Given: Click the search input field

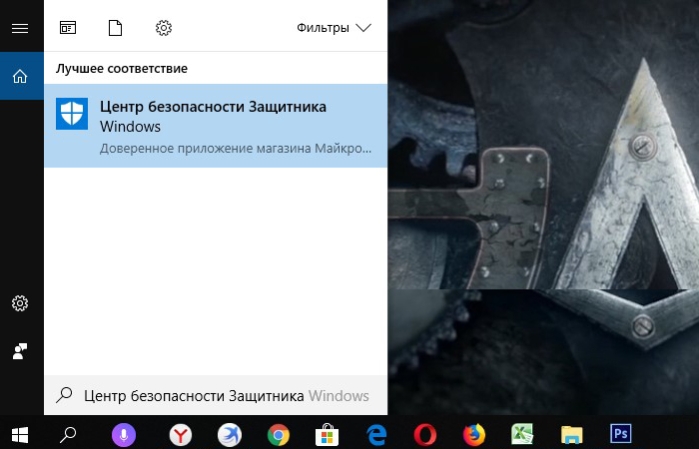Looking at the screenshot, I should [x=216, y=395].
